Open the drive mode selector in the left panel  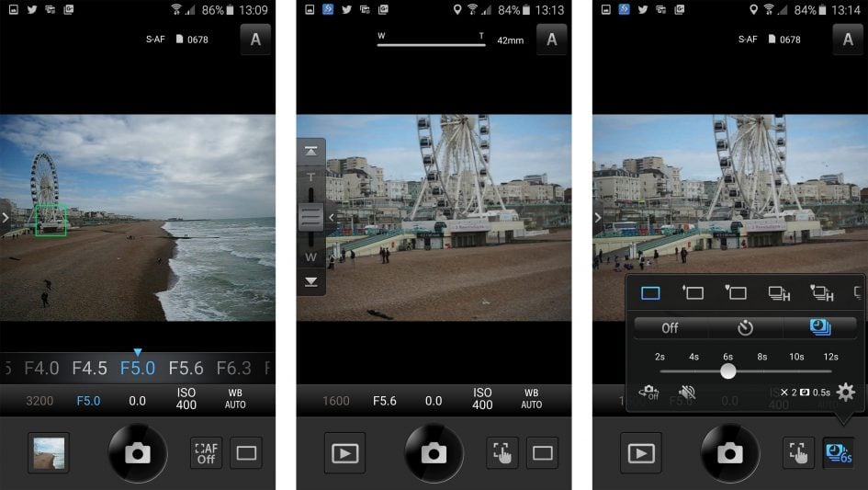246,452
